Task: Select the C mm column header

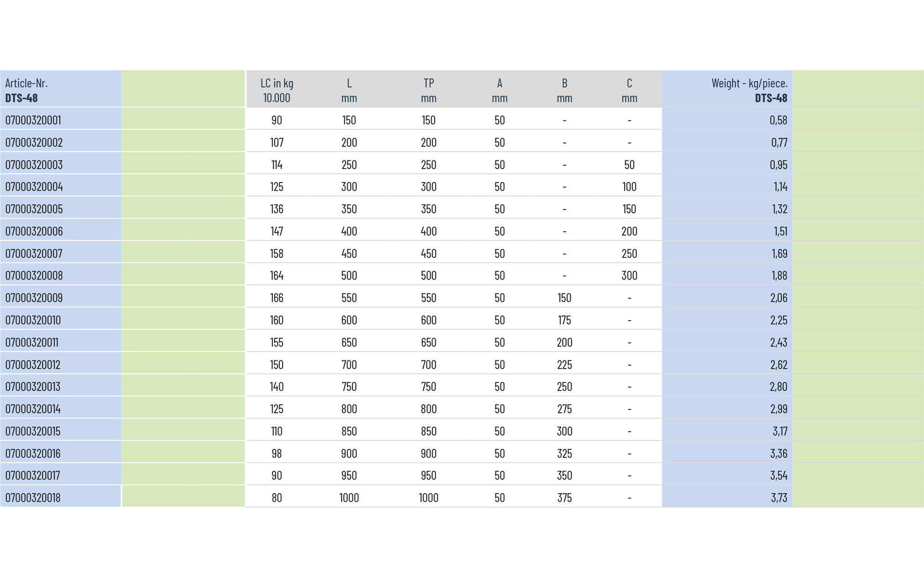Action: [x=629, y=90]
